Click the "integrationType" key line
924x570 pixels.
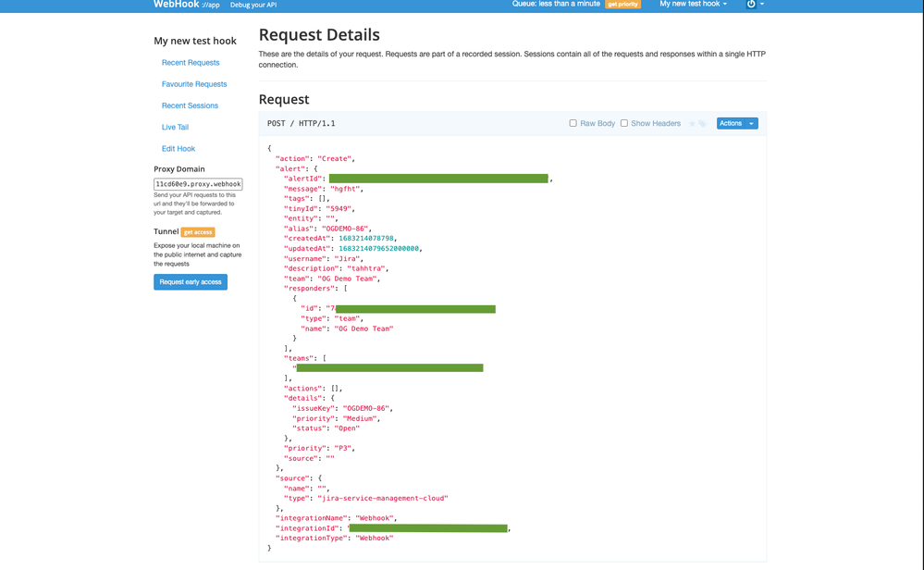point(334,539)
